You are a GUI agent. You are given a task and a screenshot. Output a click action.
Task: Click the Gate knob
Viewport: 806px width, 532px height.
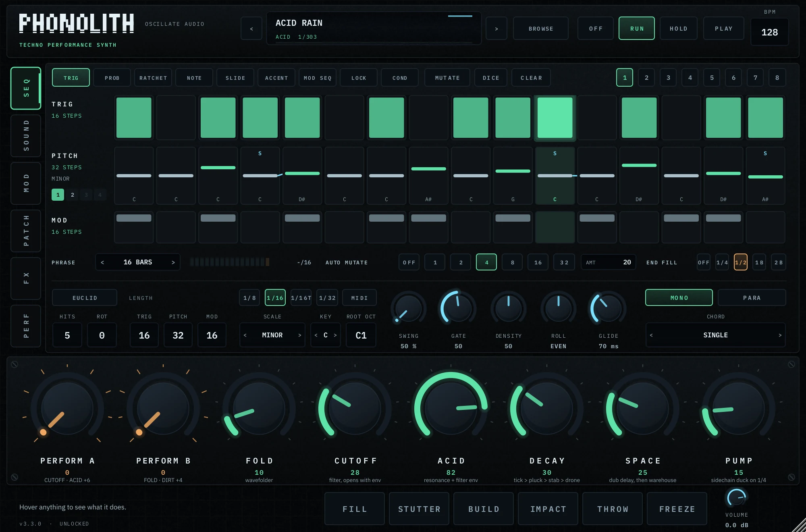(x=458, y=309)
